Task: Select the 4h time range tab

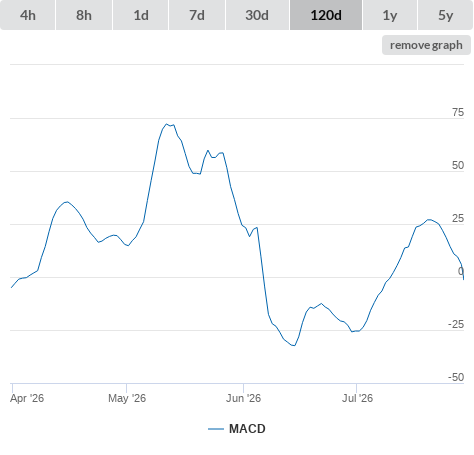Action: coord(28,15)
